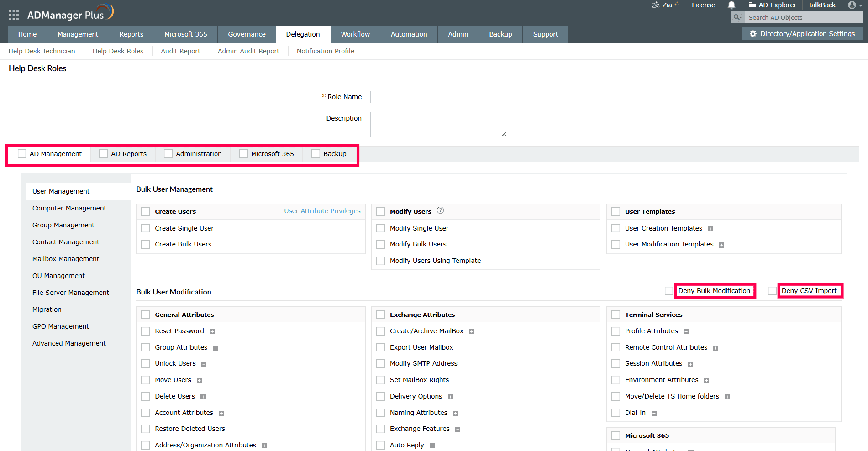Image resolution: width=868 pixels, height=451 pixels.
Task: Open the notifications bell
Action: pos(731,5)
